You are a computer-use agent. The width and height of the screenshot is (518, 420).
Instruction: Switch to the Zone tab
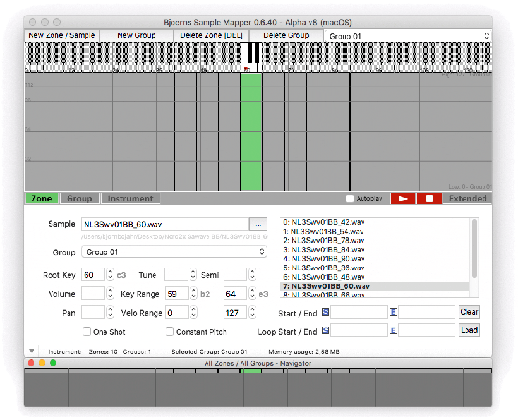tap(42, 198)
